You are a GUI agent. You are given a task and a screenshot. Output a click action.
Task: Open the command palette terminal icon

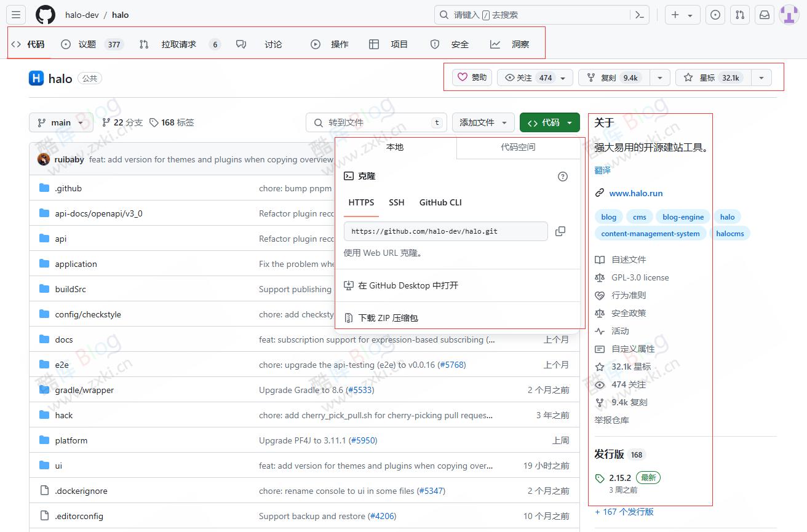[639, 14]
